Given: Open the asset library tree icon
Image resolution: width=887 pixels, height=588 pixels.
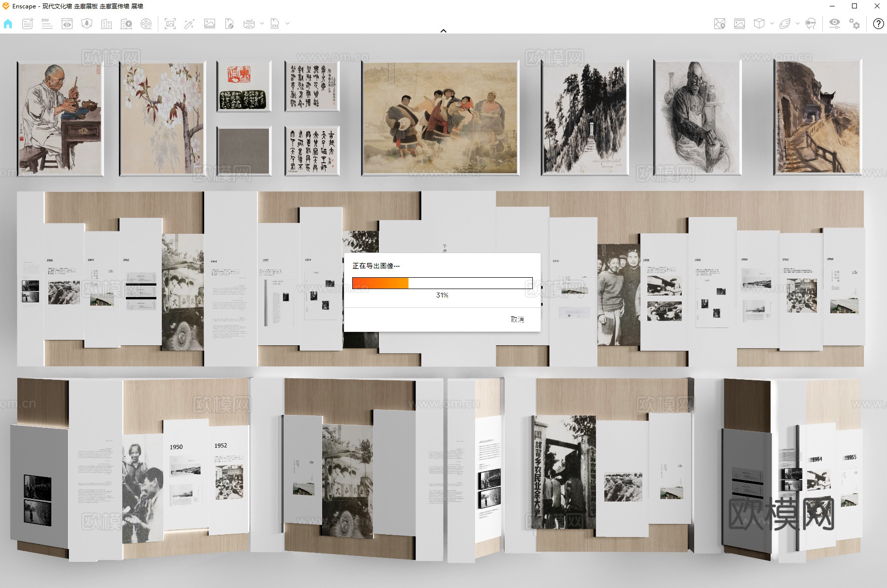Looking at the screenshot, I should click(x=87, y=24).
